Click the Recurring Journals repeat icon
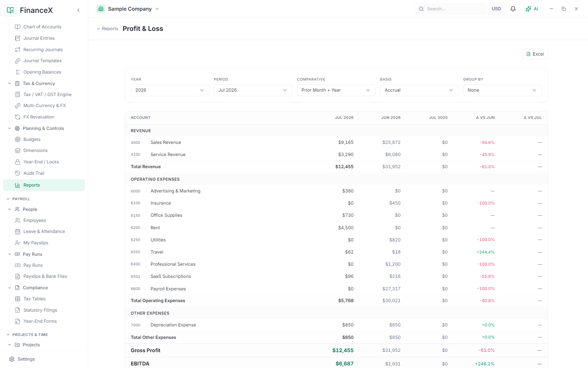 [18, 50]
